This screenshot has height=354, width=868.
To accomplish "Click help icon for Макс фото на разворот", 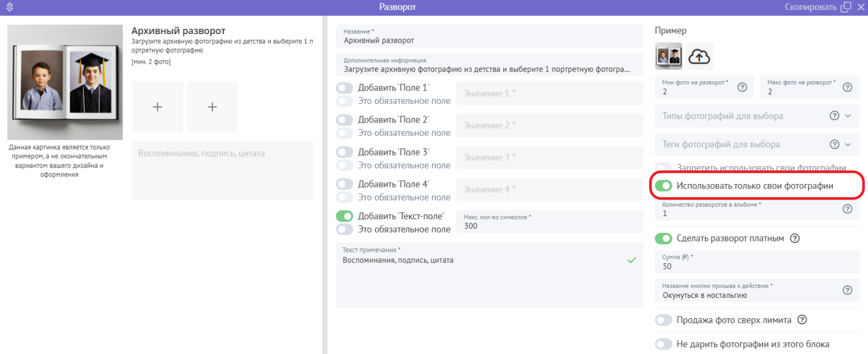I will click(847, 87).
